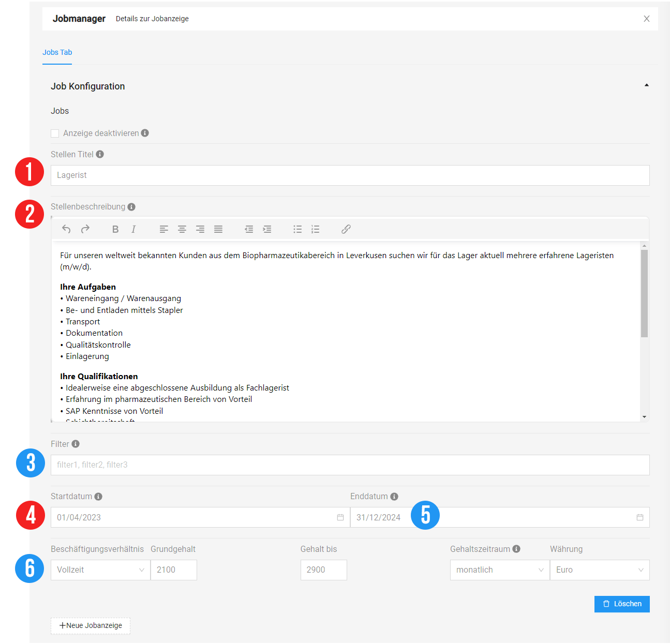The height and width of the screenshot is (644, 670).
Task: Insert a numbered list
Action: point(315,229)
